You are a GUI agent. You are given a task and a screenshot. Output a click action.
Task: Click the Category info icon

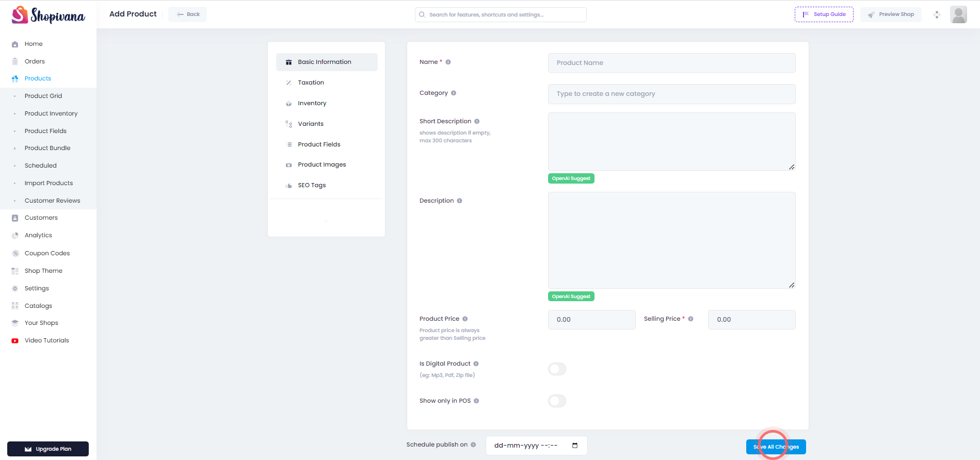pyautogui.click(x=454, y=93)
